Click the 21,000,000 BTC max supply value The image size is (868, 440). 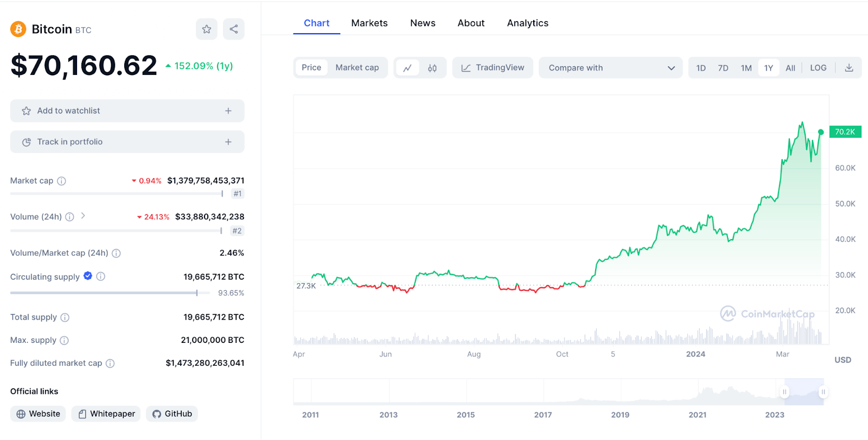click(213, 340)
